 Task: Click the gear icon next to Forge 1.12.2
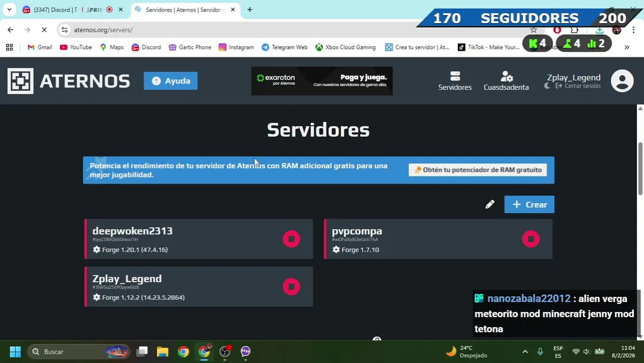tap(97, 297)
